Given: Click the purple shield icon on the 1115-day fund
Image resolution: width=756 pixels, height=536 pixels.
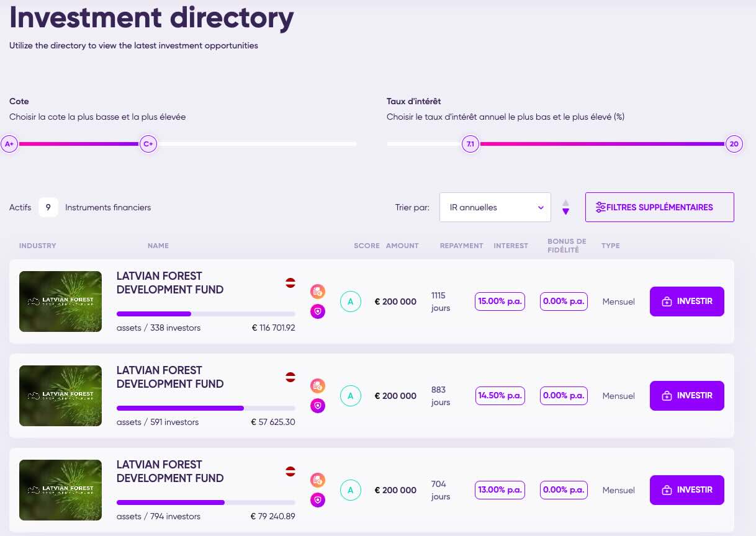Looking at the screenshot, I should [x=318, y=311].
